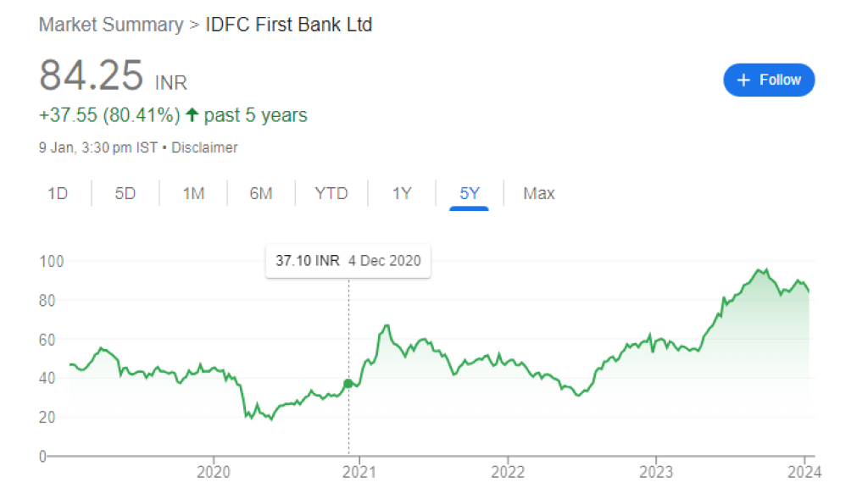Image resolution: width=868 pixels, height=488 pixels.
Task: Click the IDFC First Bank Ltd title
Action: click(x=289, y=25)
